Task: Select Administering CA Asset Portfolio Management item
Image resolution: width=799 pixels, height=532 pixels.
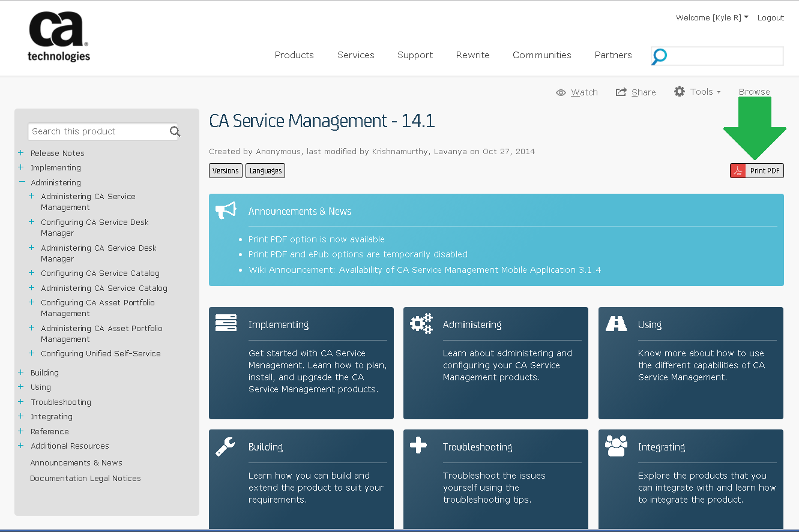Action: tap(101, 333)
